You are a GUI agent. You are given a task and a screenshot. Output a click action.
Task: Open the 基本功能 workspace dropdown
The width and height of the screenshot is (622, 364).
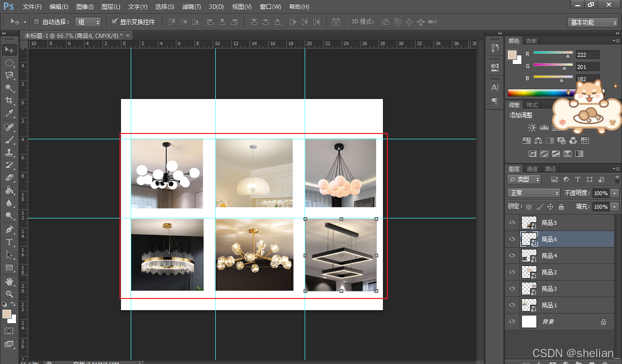[592, 22]
